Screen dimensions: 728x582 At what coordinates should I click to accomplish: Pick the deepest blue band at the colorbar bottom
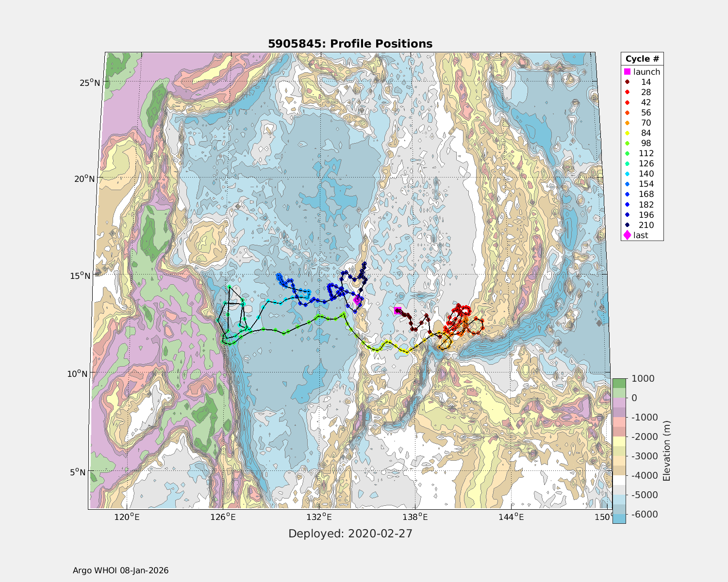[x=619, y=518]
